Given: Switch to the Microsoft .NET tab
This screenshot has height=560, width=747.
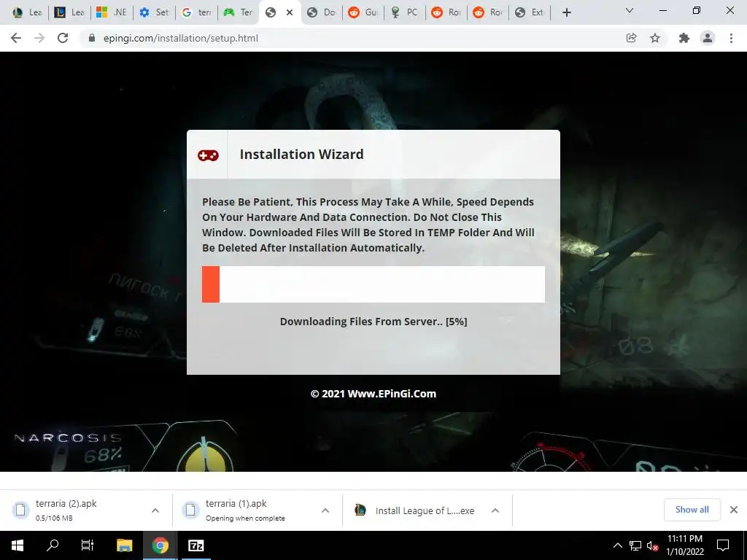Looking at the screenshot, I should 111,12.
